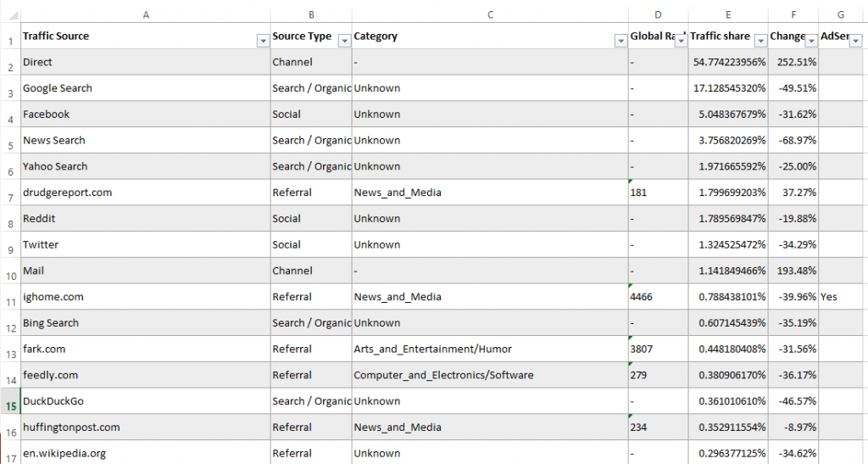Click the -68.97% change cell
Screen dimensions: 868x464
(793, 140)
